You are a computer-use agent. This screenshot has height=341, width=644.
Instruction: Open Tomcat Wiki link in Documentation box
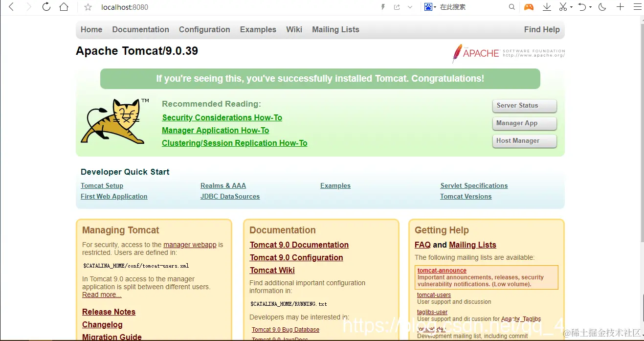[272, 270]
